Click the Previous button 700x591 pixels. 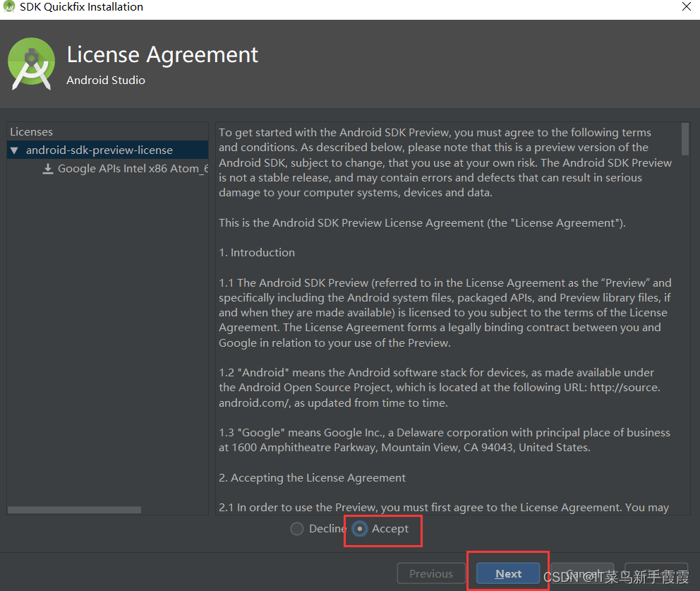pos(431,573)
